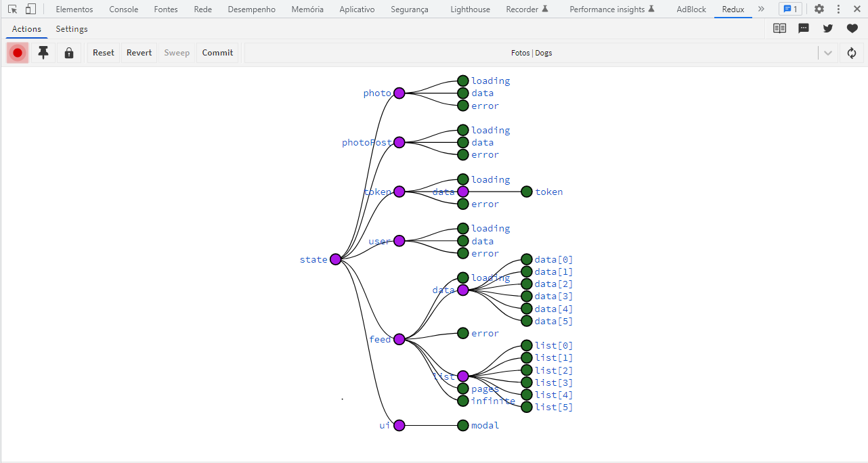The width and height of the screenshot is (868, 463).
Task: Open the feedback chat bubble icon
Action: [x=804, y=28]
